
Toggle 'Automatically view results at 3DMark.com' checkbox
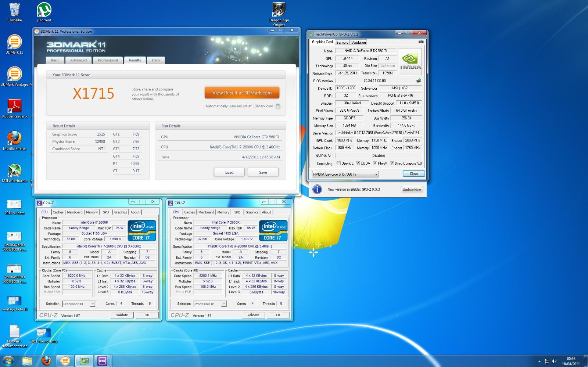click(278, 107)
